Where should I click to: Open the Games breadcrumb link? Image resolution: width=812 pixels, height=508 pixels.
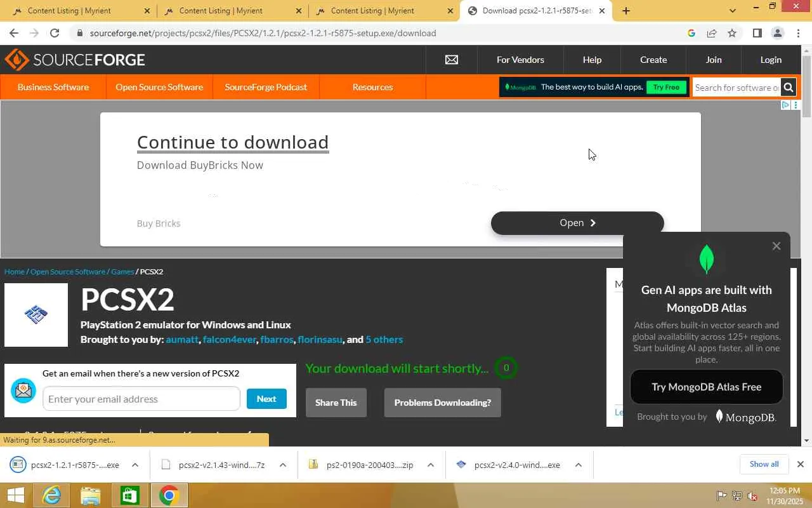coord(122,272)
